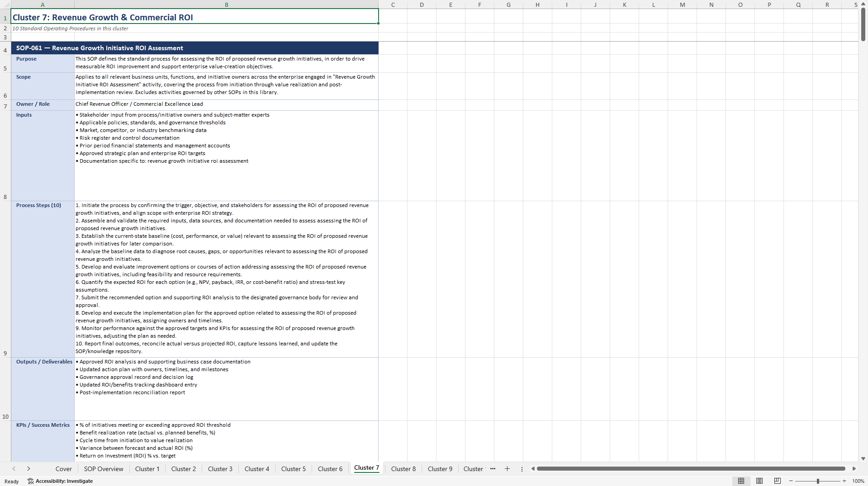The height and width of the screenshot is (486, 868).
Task: Click the horizontal scrollbar thumb
Action: click(x=691, y=469)
